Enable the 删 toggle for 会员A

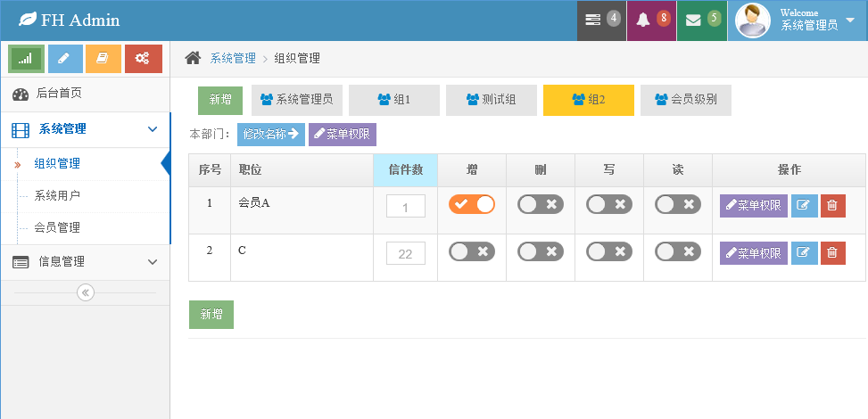[541, 204]
